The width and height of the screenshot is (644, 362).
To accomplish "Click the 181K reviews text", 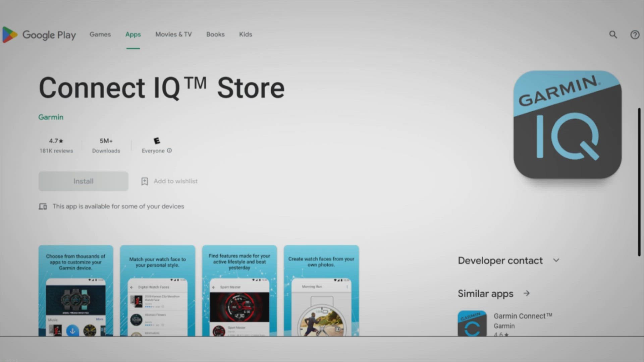I will click(x=56, y=151).
